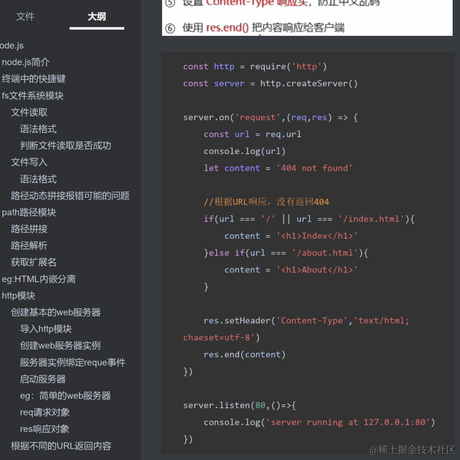Go to 文件读取 heading
The width and height of the screenshot is (460, 460).
click(29, 112)
